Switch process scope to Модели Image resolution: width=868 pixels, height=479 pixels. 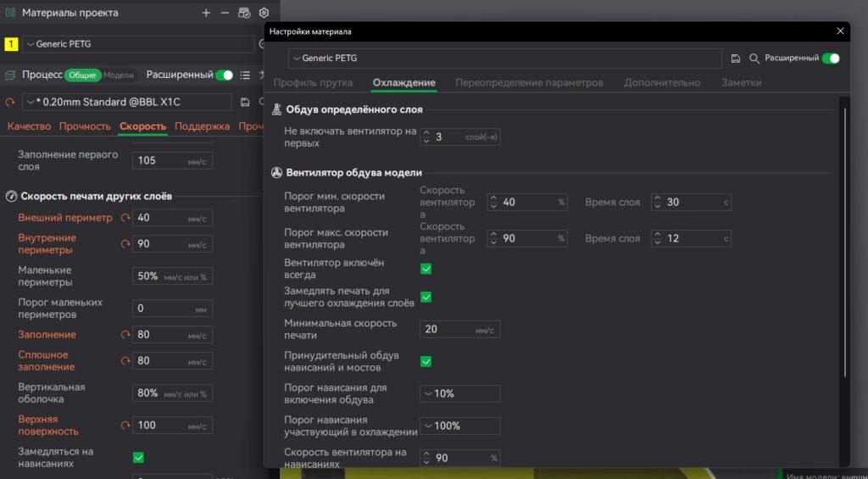(119, 75)
